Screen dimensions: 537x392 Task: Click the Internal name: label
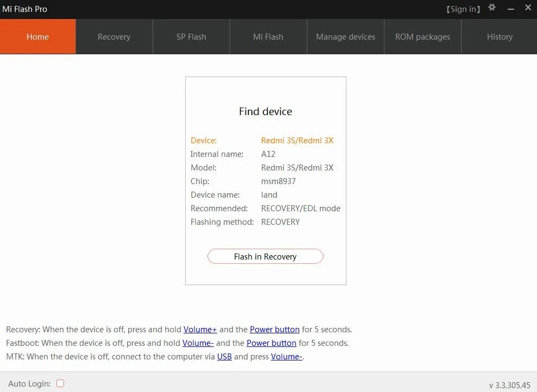[217, 154]
